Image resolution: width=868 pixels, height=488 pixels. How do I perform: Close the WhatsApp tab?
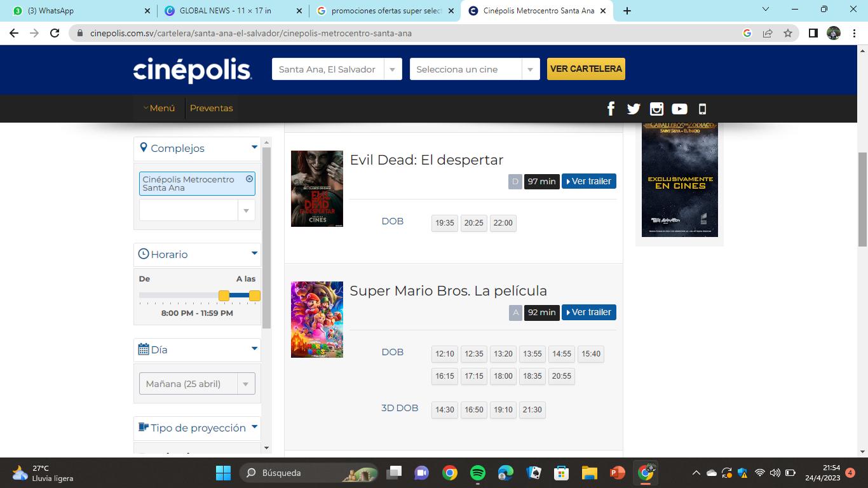coord(147,11)
